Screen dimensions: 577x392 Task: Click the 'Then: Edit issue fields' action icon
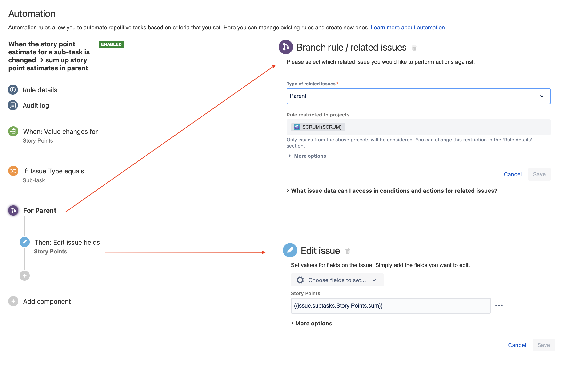(x=25, y=242)
